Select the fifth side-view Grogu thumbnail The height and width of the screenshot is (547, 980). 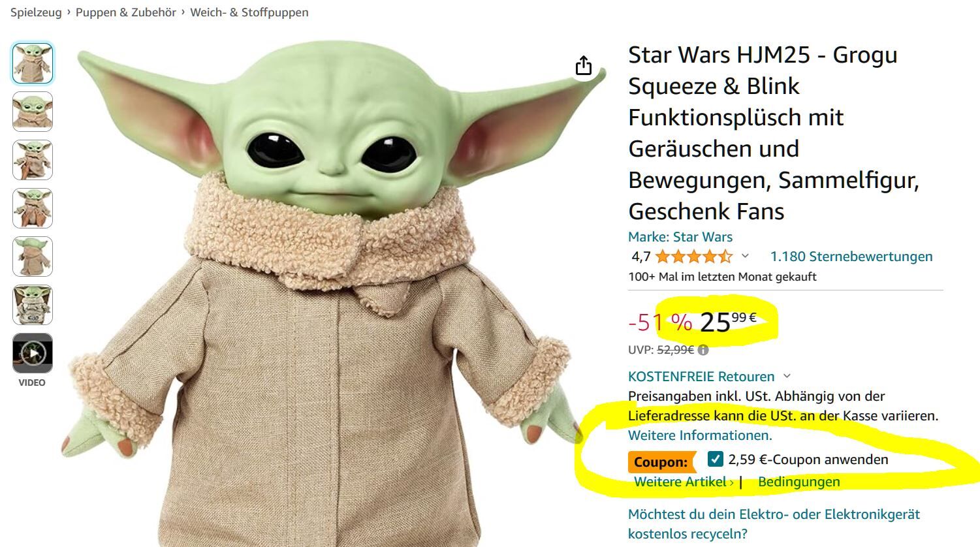click(33, 257)
